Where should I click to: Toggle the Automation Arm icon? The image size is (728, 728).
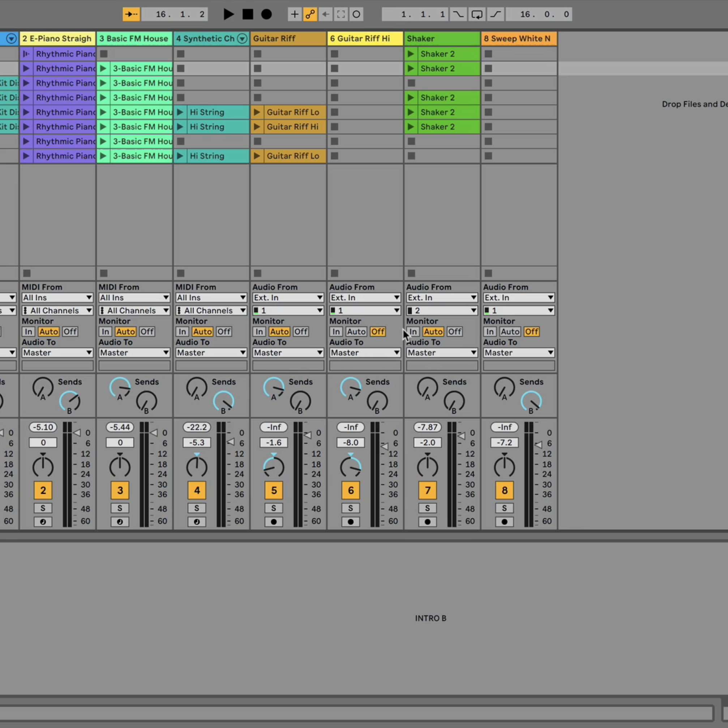310,14
